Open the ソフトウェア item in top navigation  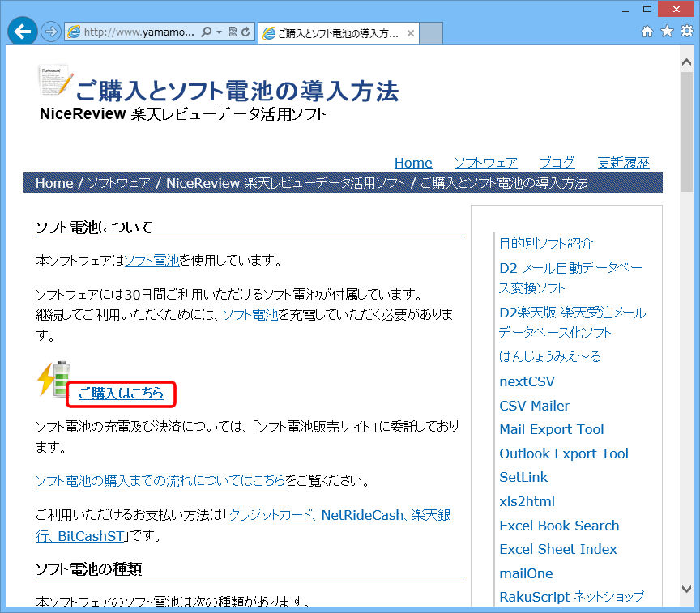click(485, 162)
